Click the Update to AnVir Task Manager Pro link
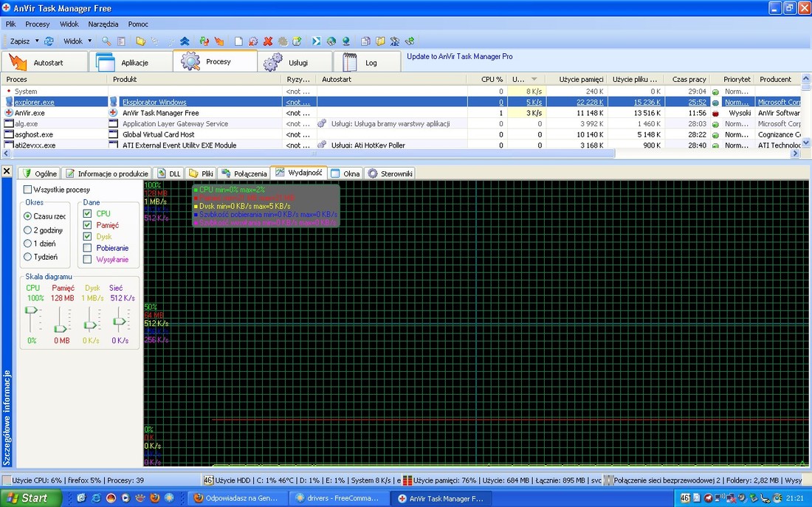812x507 pixels. pyautogui.click(x=460, y=56)
